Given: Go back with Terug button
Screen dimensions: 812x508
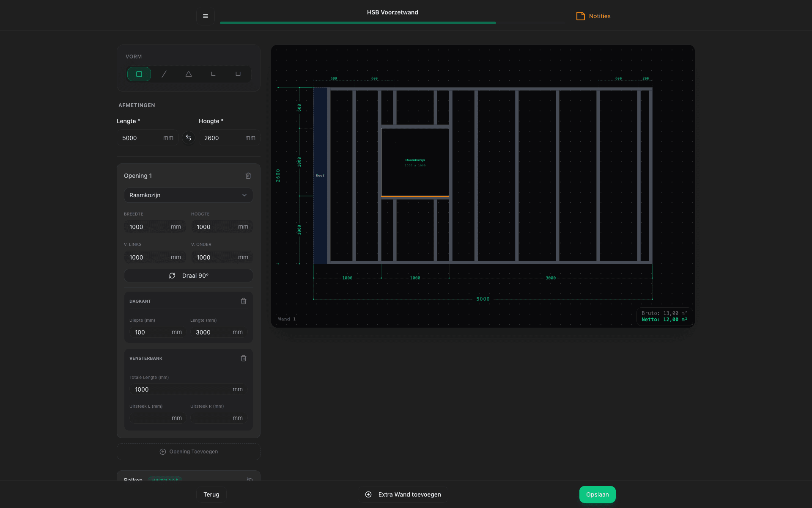Looking at the screenshot, I should tap(211, 494).
